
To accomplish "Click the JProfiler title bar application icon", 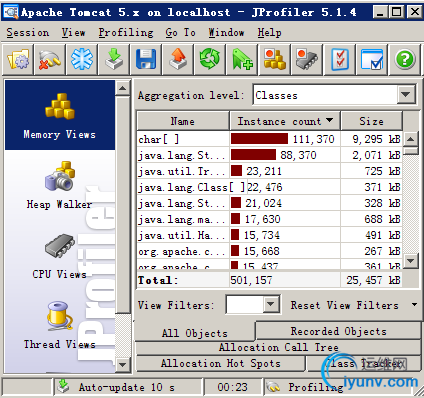I will point(10,12).
